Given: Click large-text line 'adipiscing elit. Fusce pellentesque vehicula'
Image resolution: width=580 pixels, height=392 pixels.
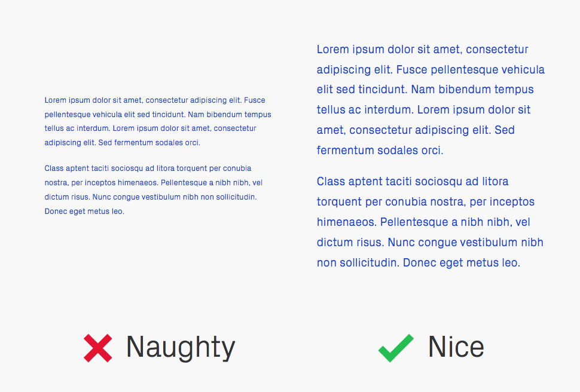Looking at the screenshot, I should 431,70.
